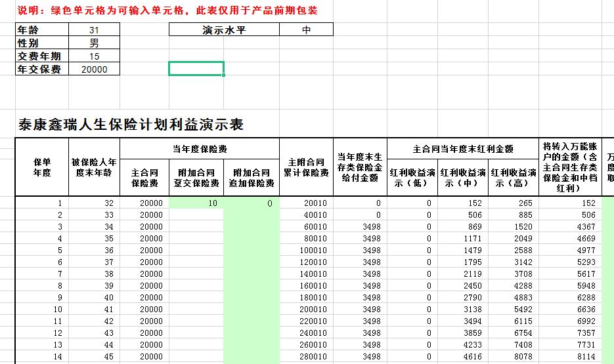This screenshot has height=364, width=614.
Task: Click policy year cell 10
Action: pos(42,310)
